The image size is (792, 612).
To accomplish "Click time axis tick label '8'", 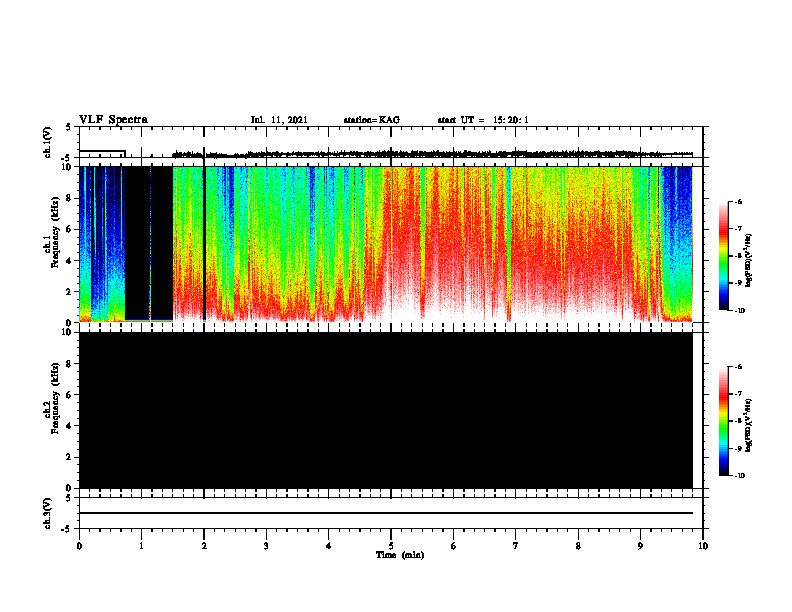I will (x=578, y=546).
